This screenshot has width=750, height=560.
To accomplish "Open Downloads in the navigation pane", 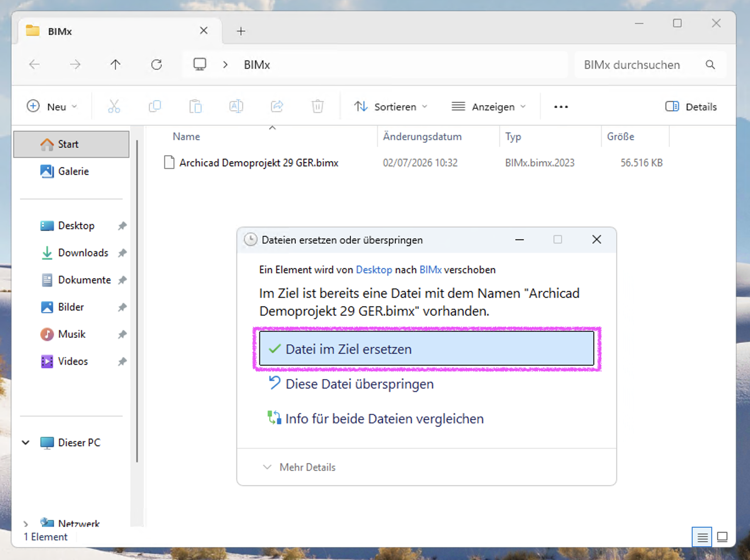I will coord(71,253).
